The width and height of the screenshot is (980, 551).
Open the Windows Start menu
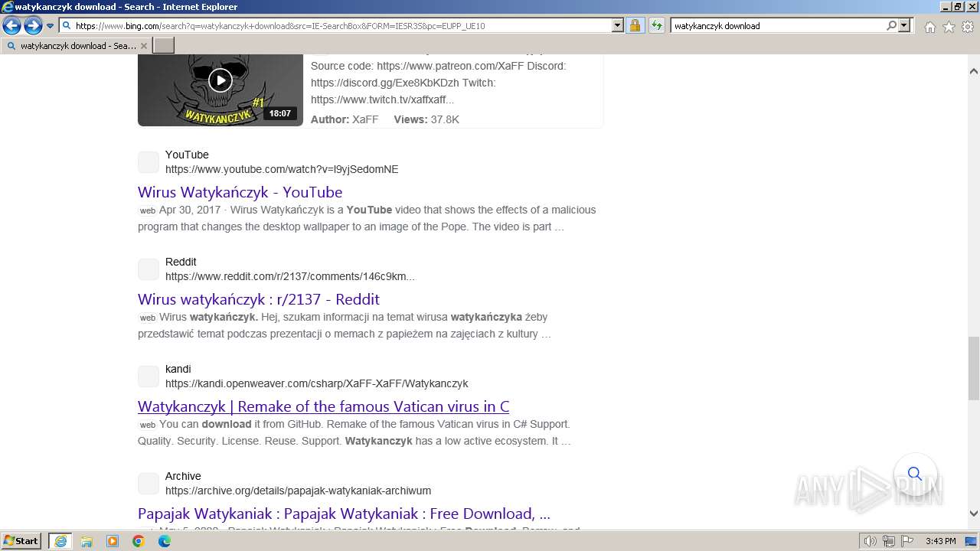[21, 540]
